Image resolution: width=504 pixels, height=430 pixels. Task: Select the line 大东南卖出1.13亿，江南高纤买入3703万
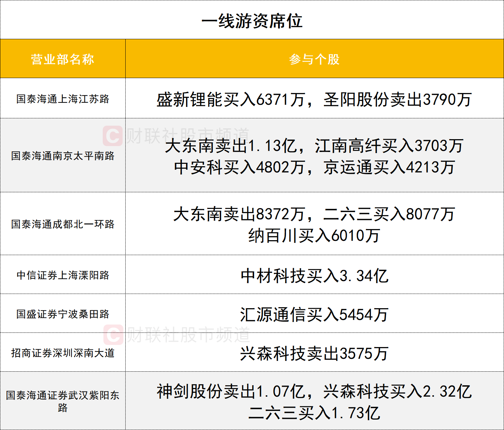coord(314,145)
